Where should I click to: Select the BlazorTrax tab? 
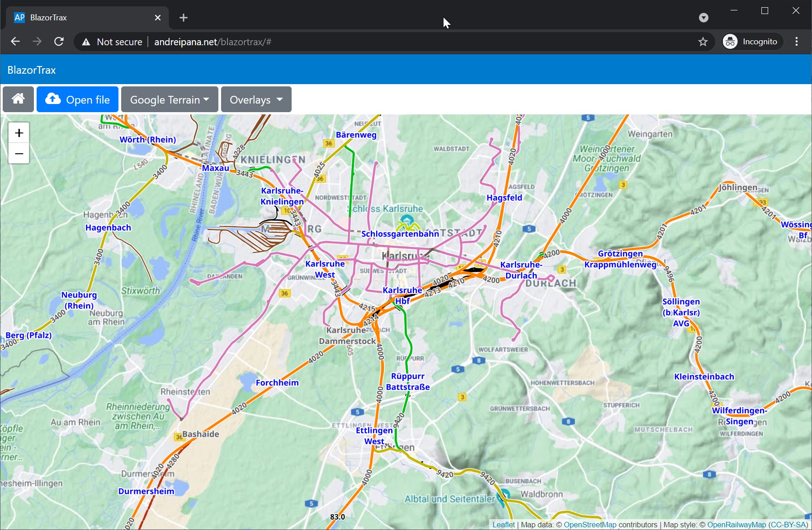(87, 18)
